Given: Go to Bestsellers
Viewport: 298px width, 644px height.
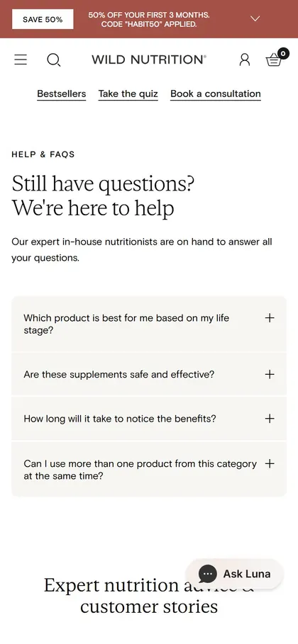Looking at the screenshot, I should [x=61, y=94].
